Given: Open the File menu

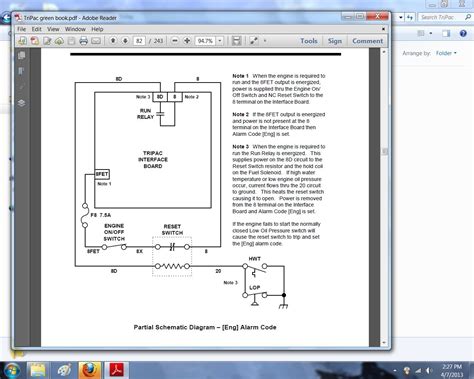Looking at the screenshot, I should 22,29.
